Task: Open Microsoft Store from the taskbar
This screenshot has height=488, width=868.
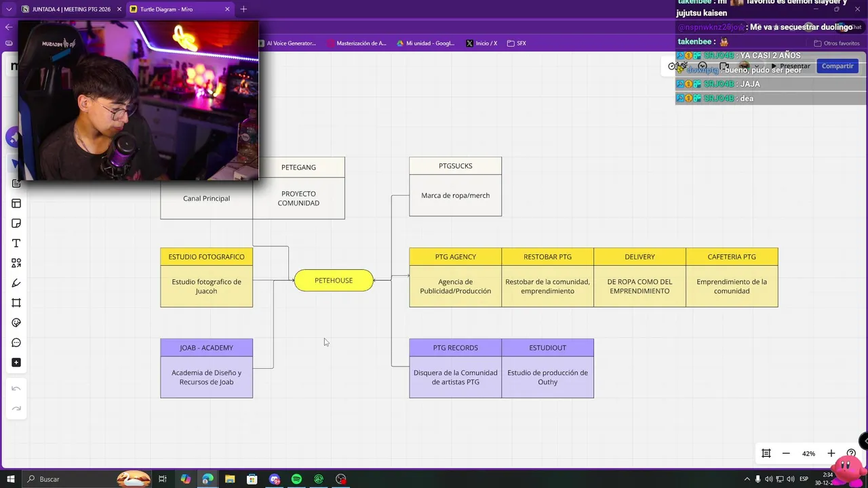Action: tap(252, 479)
